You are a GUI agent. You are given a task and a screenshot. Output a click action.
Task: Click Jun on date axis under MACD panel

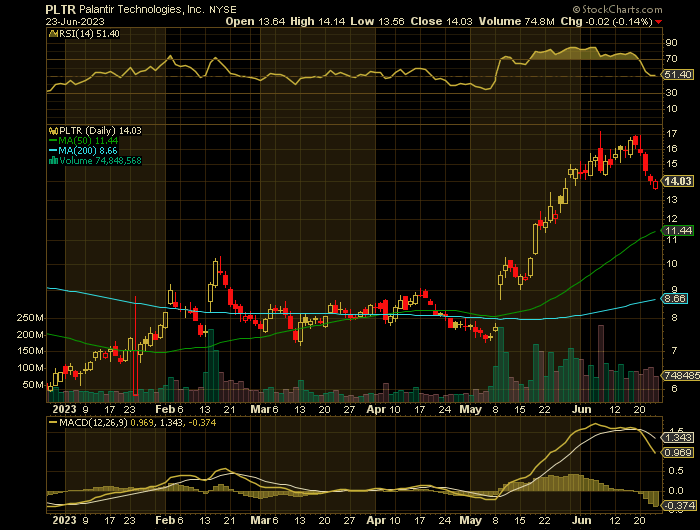pyautogui.click(x=582, y=521)
